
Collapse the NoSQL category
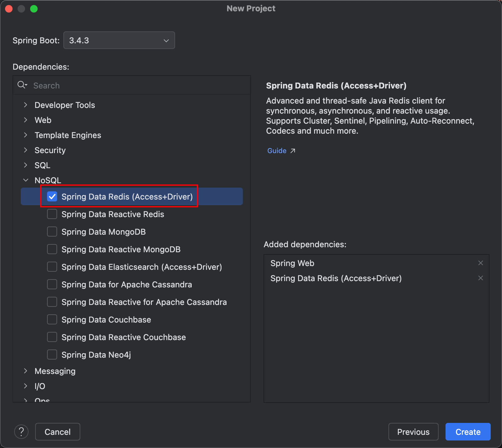pos(26,180)
